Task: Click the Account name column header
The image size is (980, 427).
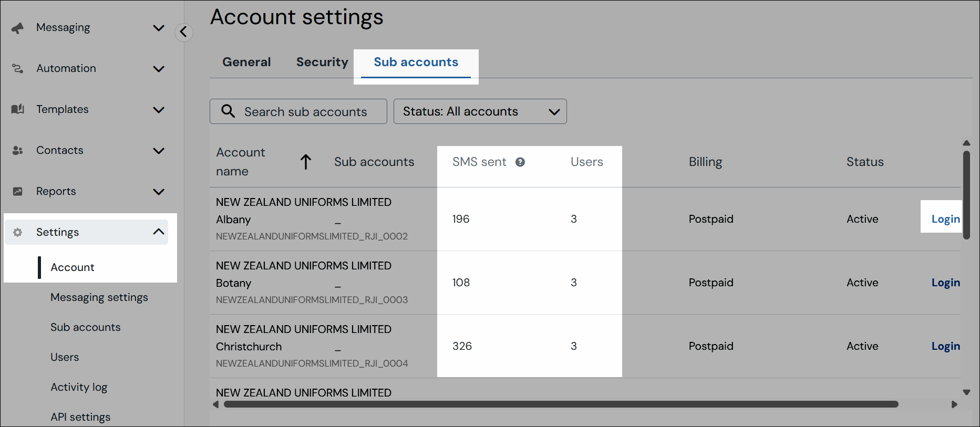Action: click(x=241, y=162)
